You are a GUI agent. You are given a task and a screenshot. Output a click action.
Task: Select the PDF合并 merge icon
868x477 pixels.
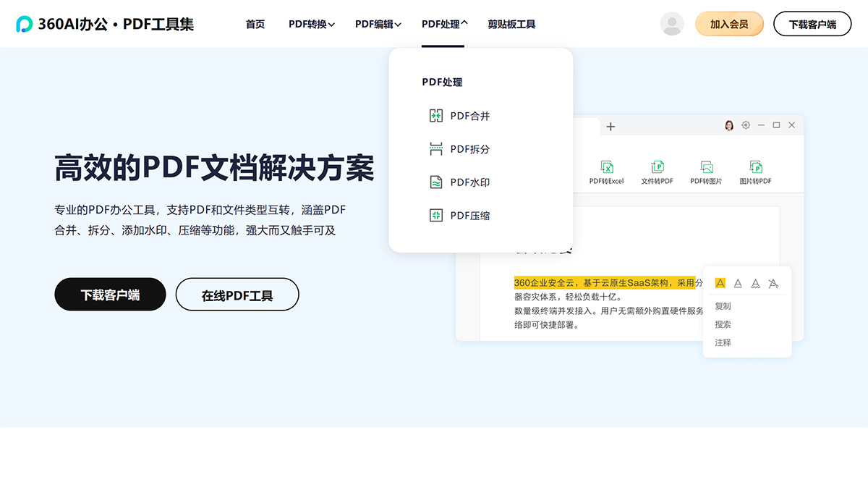pos(435,116)
